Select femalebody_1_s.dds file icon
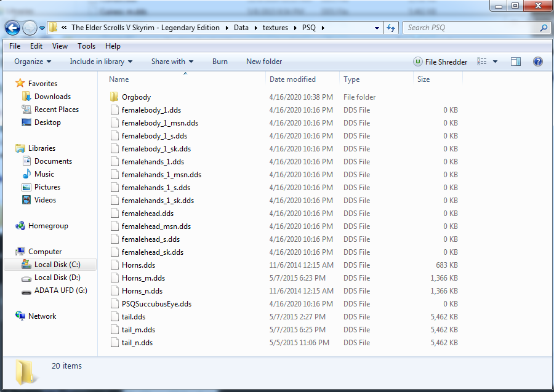Screen dimensions: 554x392 tap(114, 135)
